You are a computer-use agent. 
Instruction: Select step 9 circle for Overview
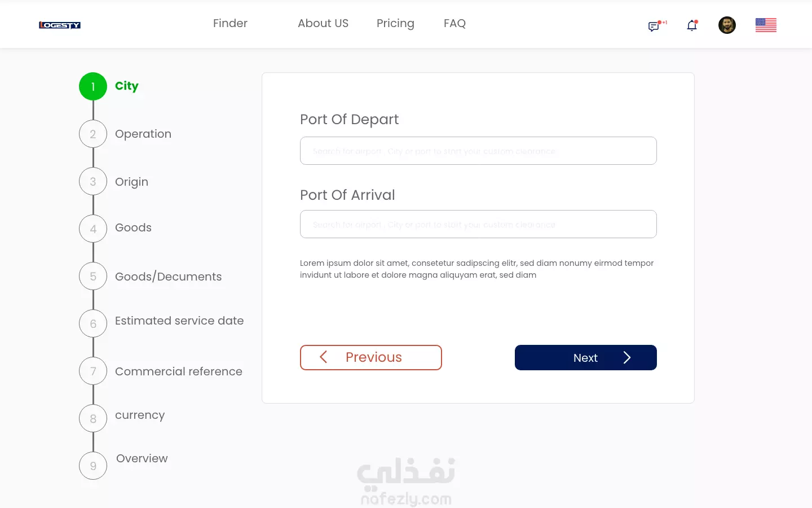(x=93, y=466)
